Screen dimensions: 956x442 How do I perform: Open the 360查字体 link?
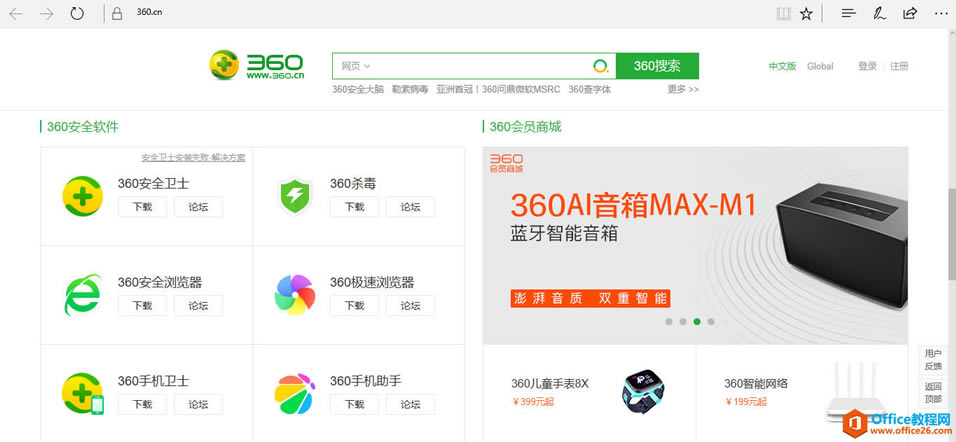[590, 90]
